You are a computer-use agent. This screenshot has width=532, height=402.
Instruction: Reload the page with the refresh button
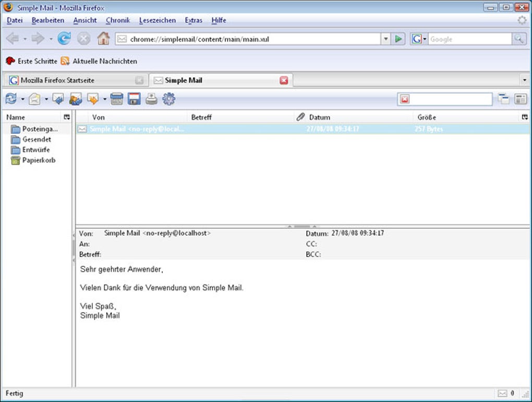(x=64, y=39)
